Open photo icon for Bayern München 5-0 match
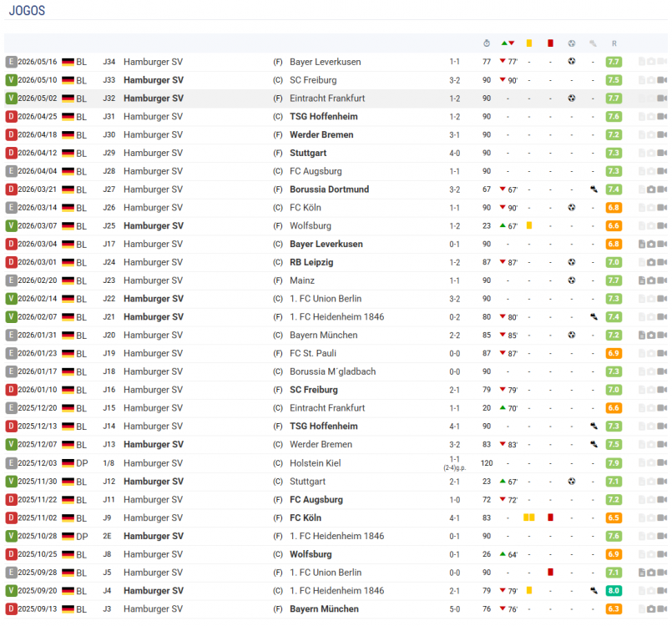672x626 pixels. pos(651,608)
